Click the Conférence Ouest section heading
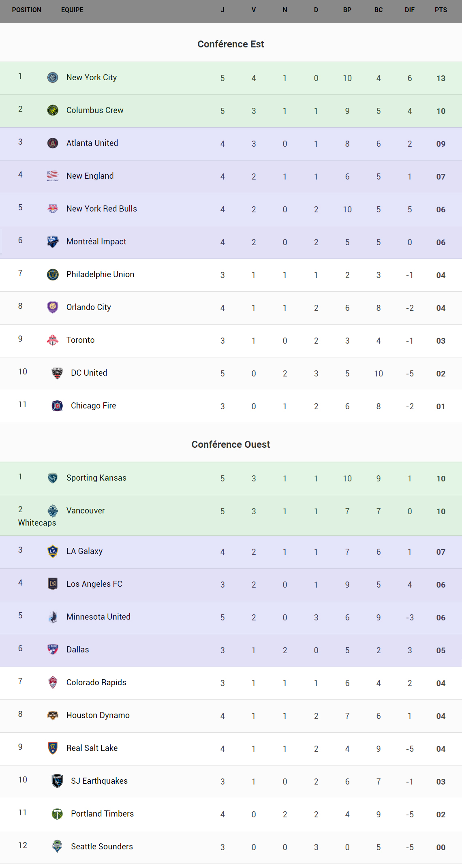The height and width of the screenshot is (868, 462). (231, 445)
